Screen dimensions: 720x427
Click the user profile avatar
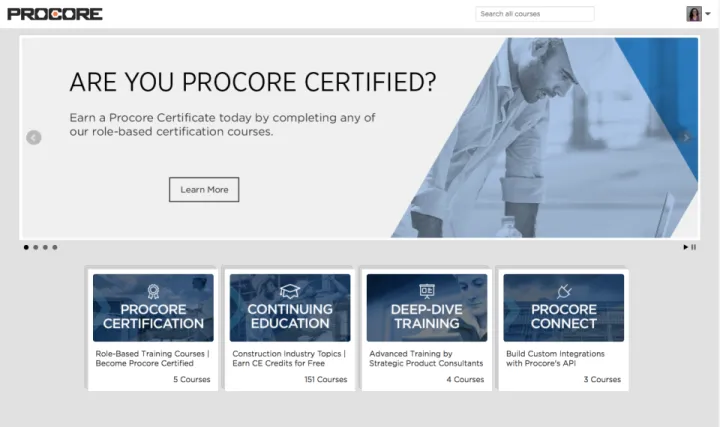click(693, 14)
